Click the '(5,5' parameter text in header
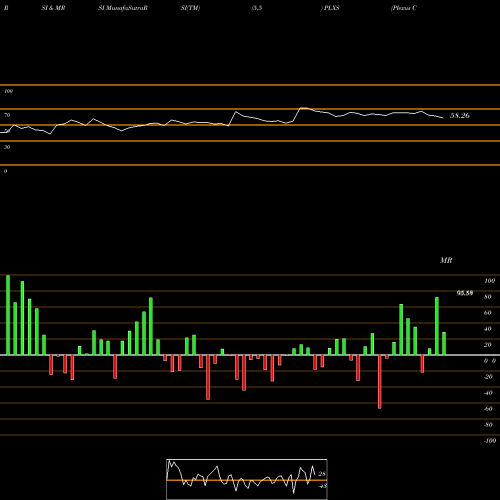This screenshot has width=500, height=500. pyautogui.click(x=257, y=8)
